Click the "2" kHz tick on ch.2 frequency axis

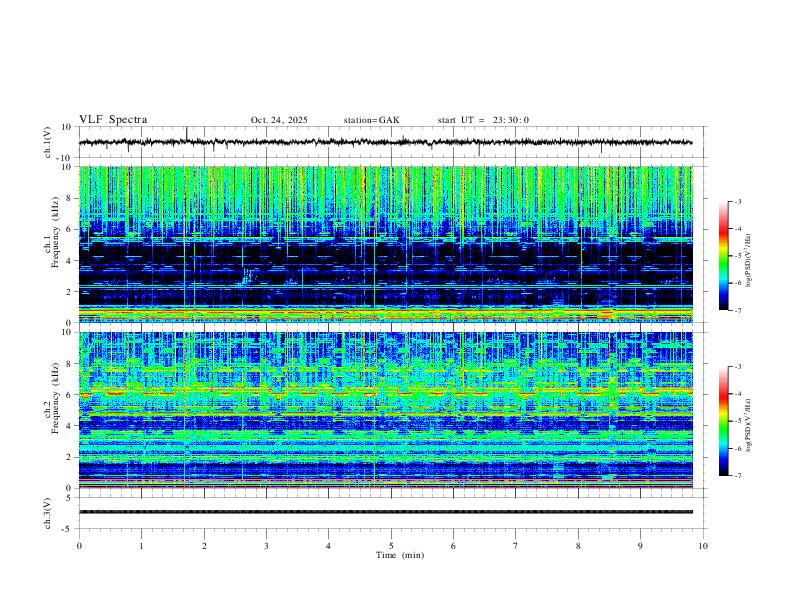click(70, 457)
